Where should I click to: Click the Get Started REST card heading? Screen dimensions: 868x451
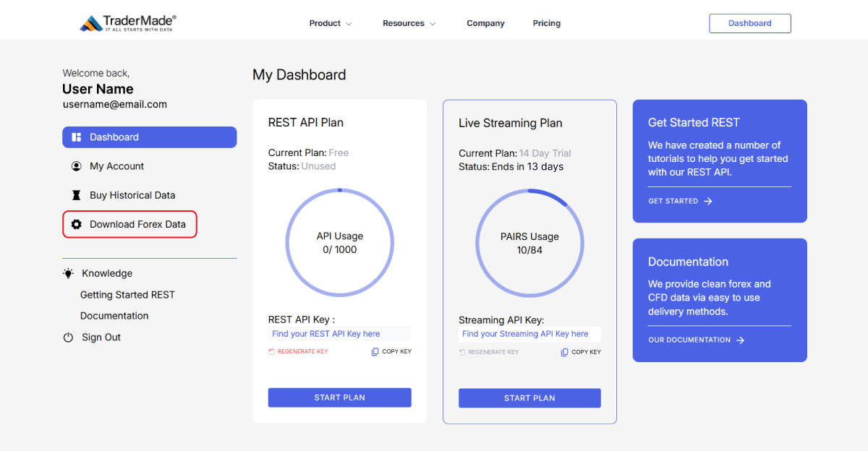[x=694, y=123]
